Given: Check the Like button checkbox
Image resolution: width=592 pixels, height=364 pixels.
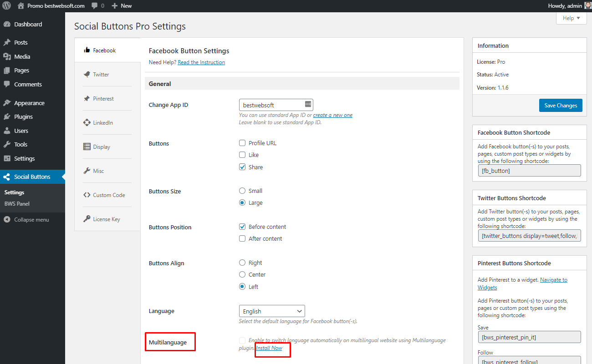Looking at the screenshot, I should coord(242,155).
